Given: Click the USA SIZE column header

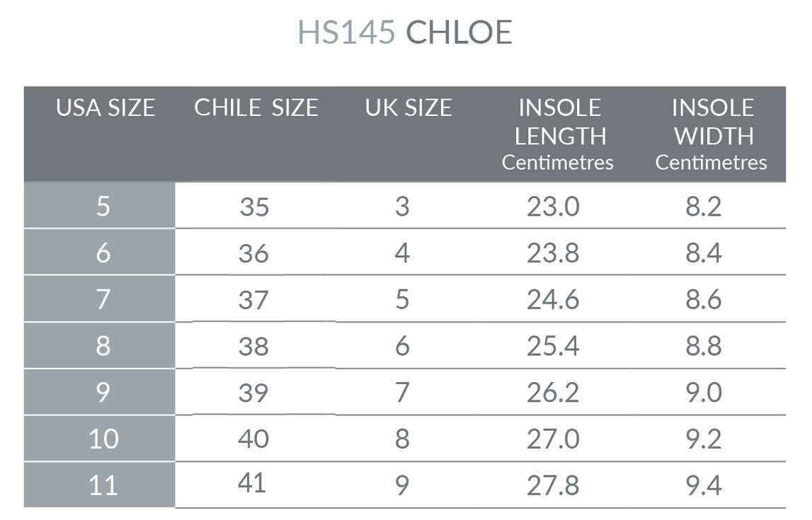Looking at the screenshot, I should click(x=105, y=108).
